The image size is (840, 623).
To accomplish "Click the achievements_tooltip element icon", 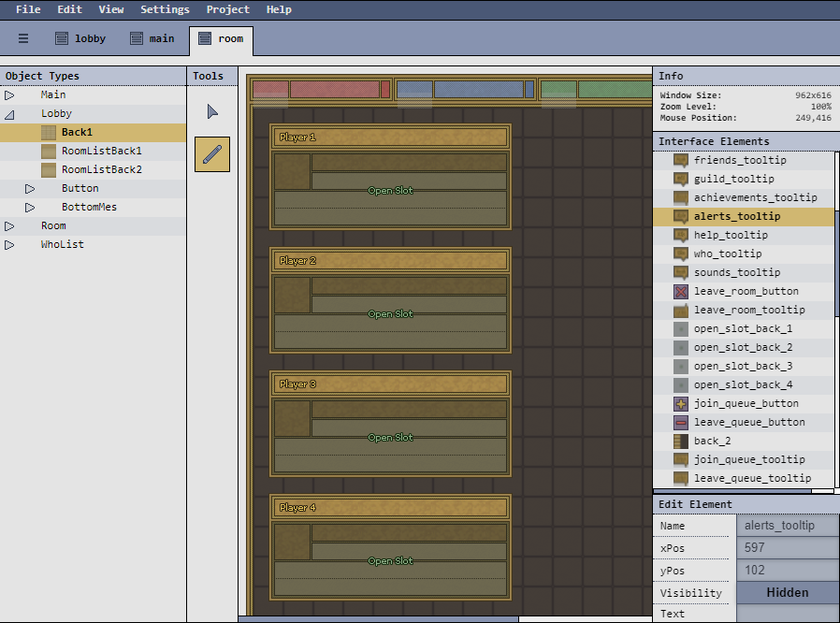I will point(681,197).
